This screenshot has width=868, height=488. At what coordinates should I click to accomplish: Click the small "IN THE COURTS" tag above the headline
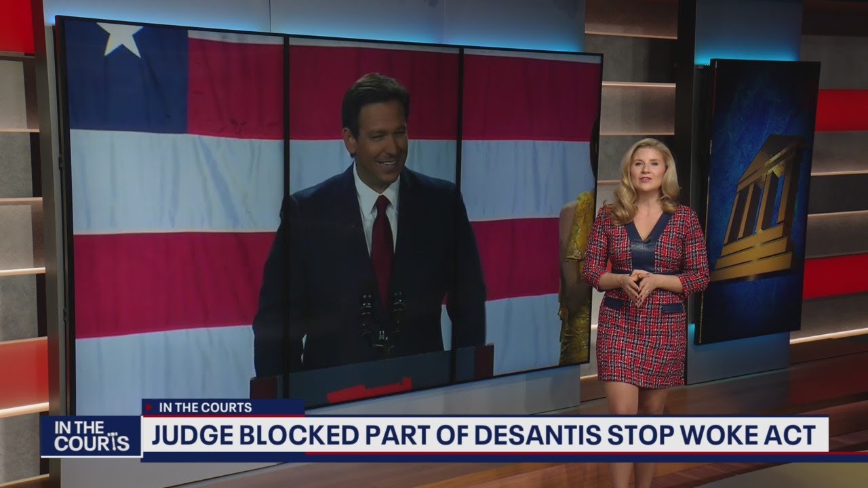[x=205, y=407]
